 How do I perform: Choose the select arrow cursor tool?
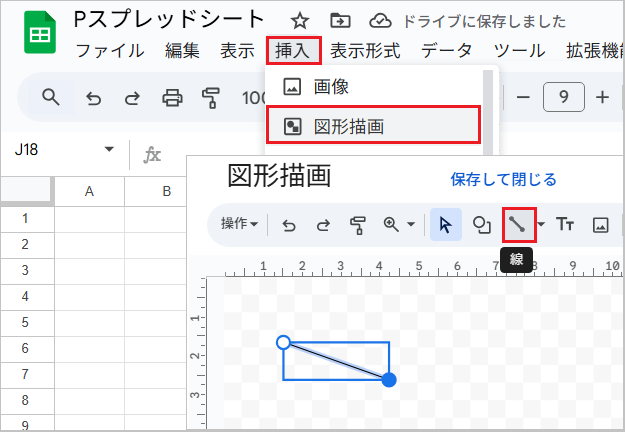click(x=446, y=224)
